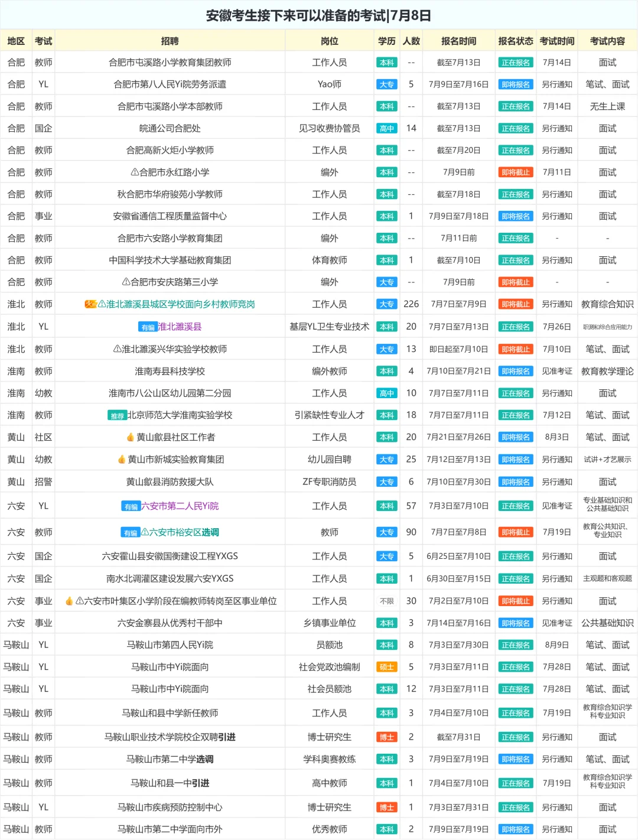Click the 报名状态 column header

(x=516, y=41)
